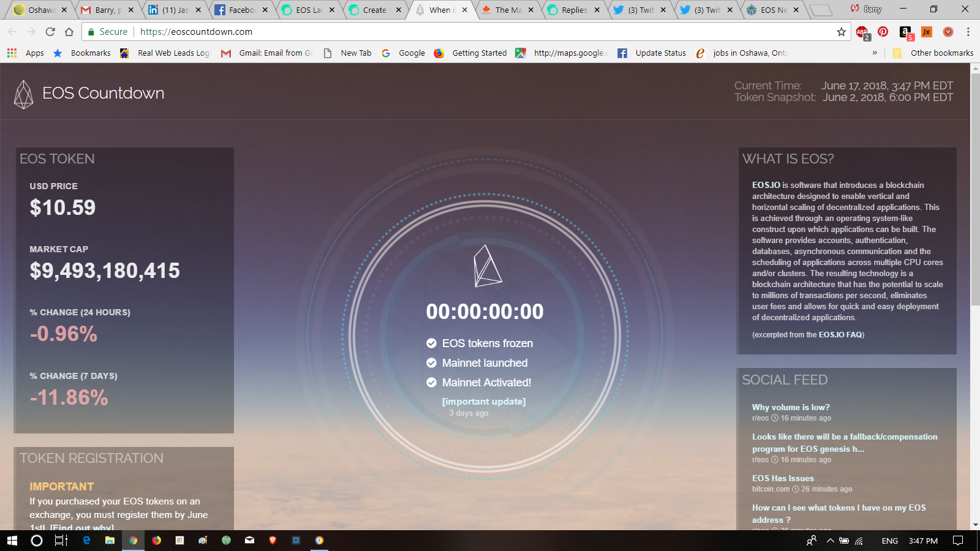
Task: Open the 'Why volume is low?' post
Action: [x=791, y=407]
